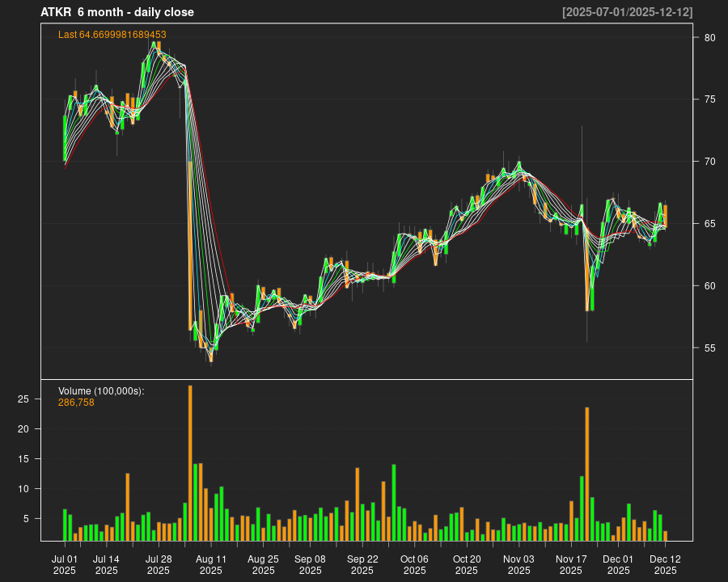
Task: Click the ATKR 6 month chart title
Action: click(x=117, y=12)
